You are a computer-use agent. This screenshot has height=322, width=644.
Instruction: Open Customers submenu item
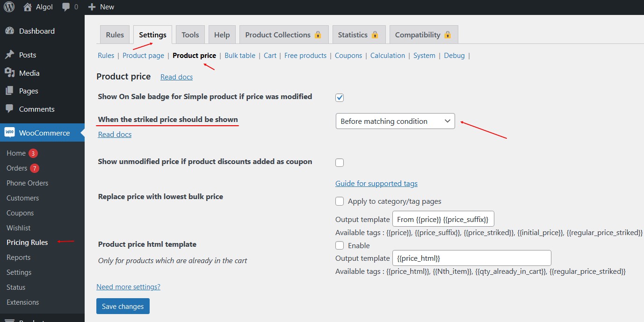(22, 198)
